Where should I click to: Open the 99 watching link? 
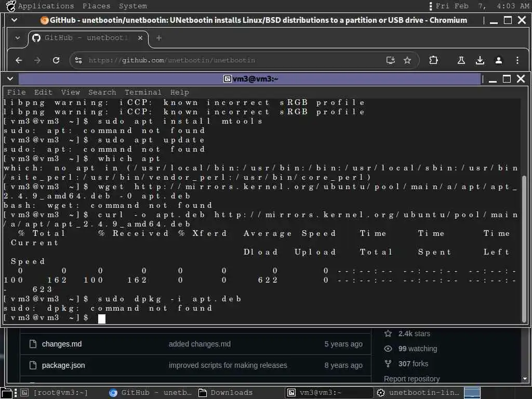pyautogui.click(x=418, y=349)
